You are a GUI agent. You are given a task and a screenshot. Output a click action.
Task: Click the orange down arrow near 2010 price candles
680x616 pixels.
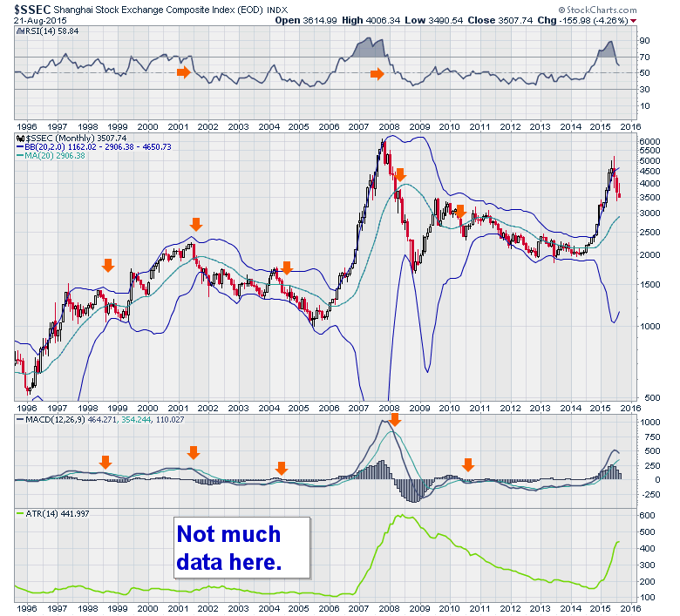click(460, 212)
